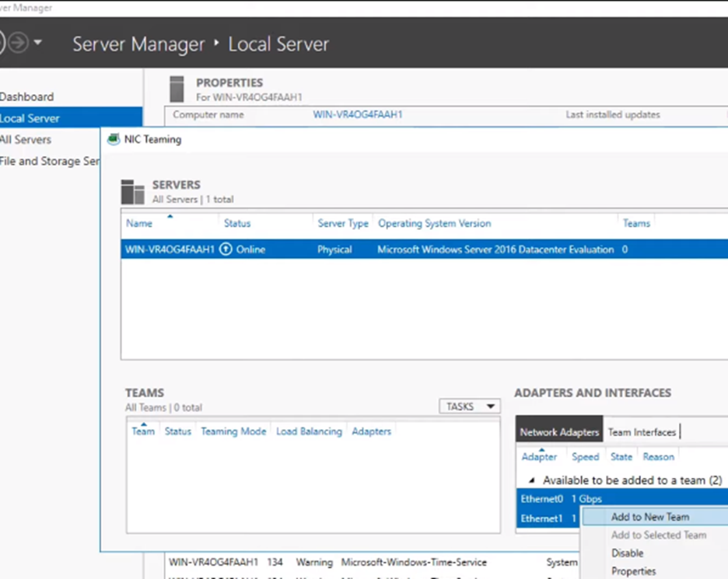Sort teams by Teaming Mode column
Screen dimensions: 728x579
tap(233, 431)
